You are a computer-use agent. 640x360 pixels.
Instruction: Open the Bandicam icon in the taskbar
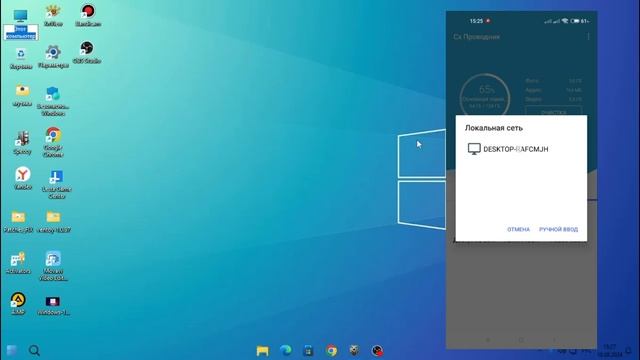(x=377, y=350)
